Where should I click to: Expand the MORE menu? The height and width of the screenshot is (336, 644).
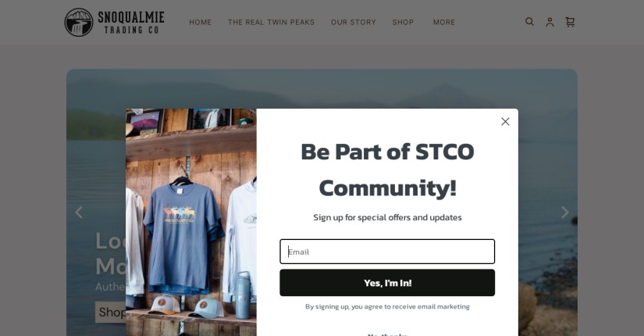[x=444, y=22]
